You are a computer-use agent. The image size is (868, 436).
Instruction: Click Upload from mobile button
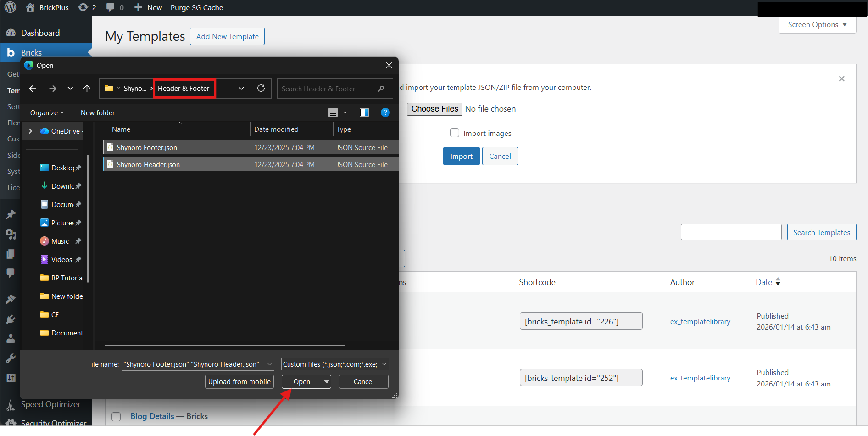(x=239, y=381)
